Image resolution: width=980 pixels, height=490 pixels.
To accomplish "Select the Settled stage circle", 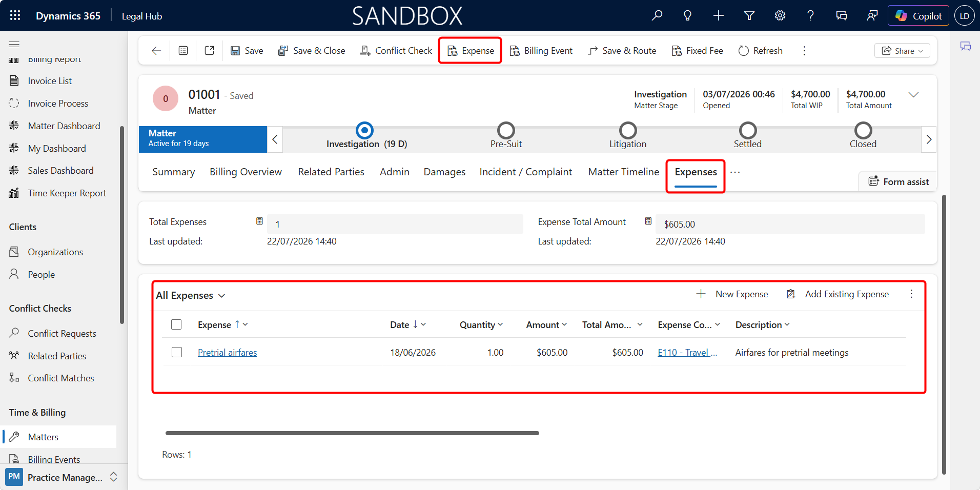I will (x=748, y=130).
